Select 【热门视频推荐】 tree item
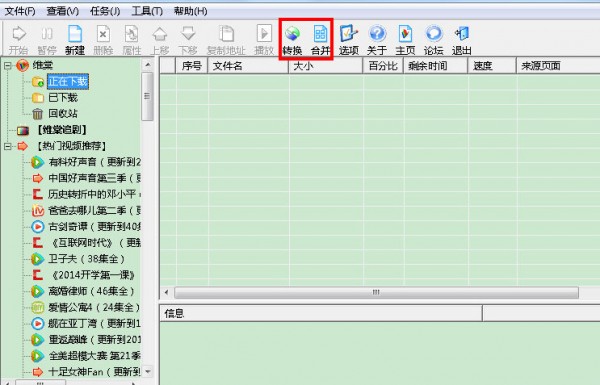 (71, 146)
